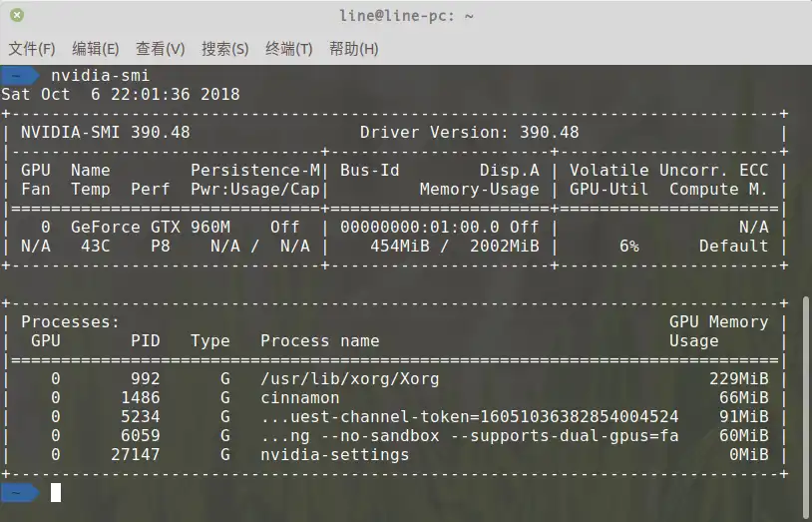The width and height of the screenshot is (812, 522).
Task: Click the NVIDIA-SMI 390.48 text
Action: 106,132
